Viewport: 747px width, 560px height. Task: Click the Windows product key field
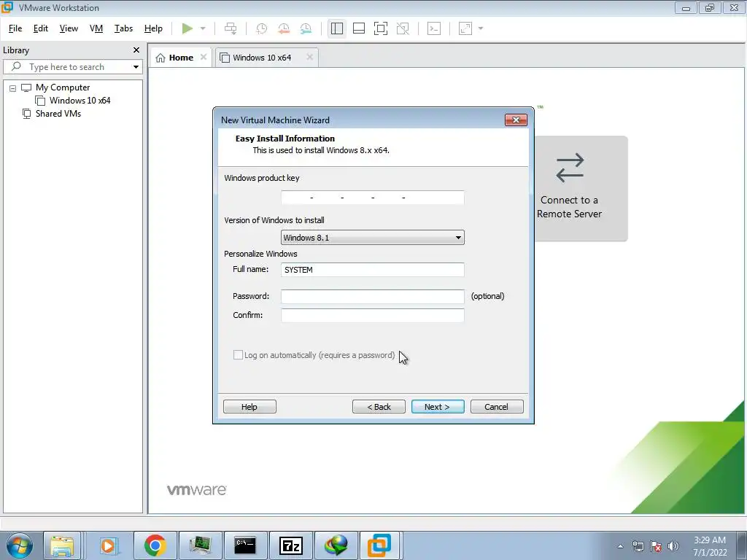(373, 197)
